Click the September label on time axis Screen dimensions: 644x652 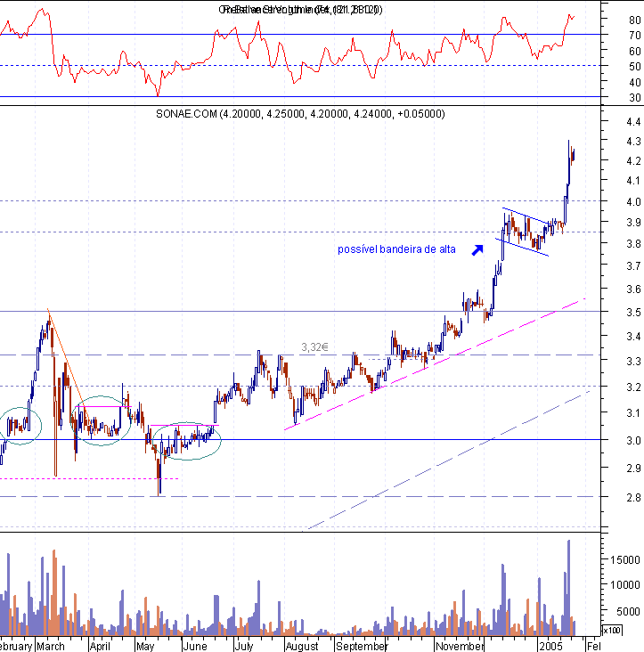(362, 646)
